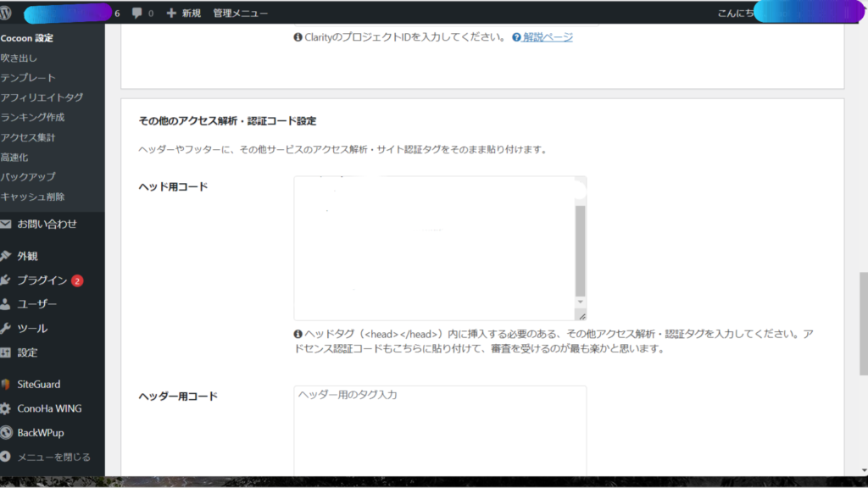Image resolution: width=868 pixels, height=488 pixels.
Task: Click the envelope icon beside お問い合わせ
Action: click(6, 224)
